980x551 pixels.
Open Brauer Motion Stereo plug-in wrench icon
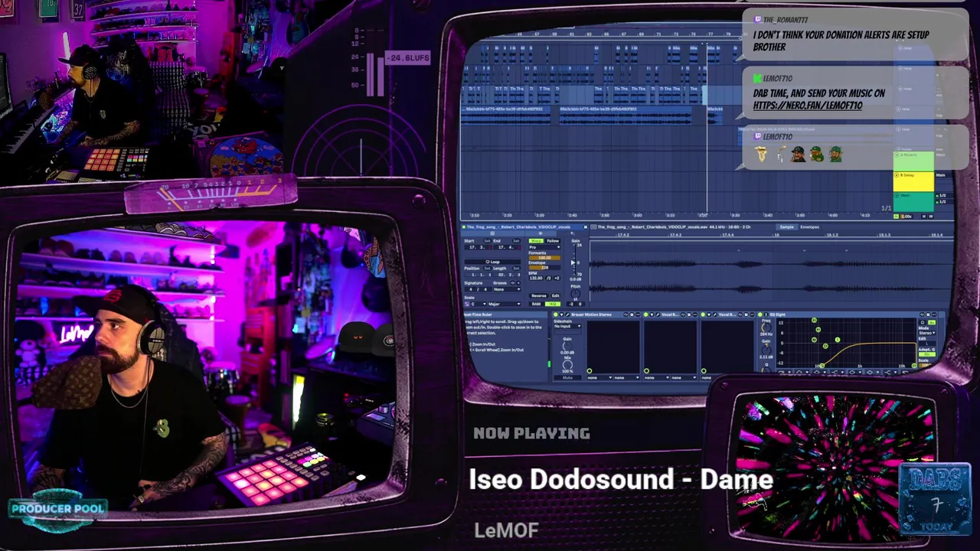pos(567,315)
